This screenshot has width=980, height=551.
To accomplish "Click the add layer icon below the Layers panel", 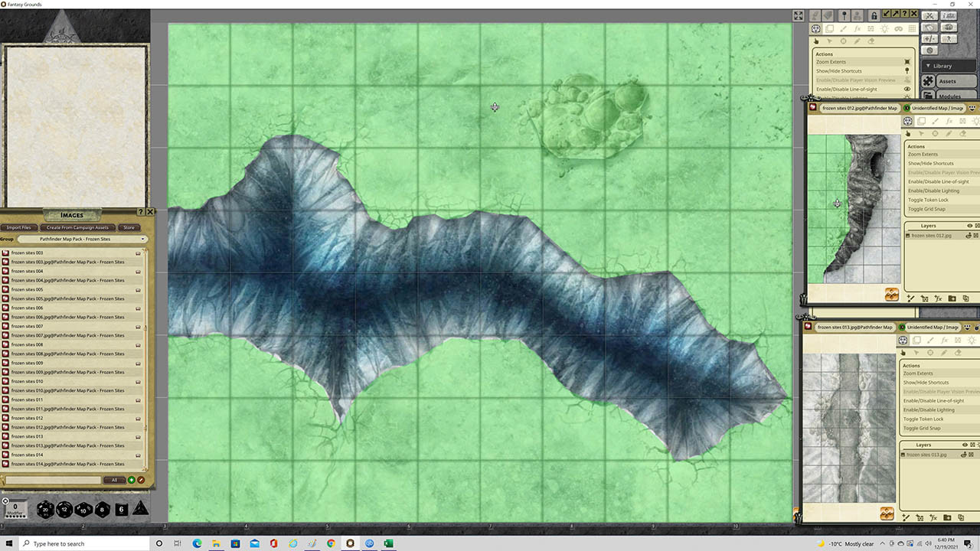I will click(x=913, y=298).
